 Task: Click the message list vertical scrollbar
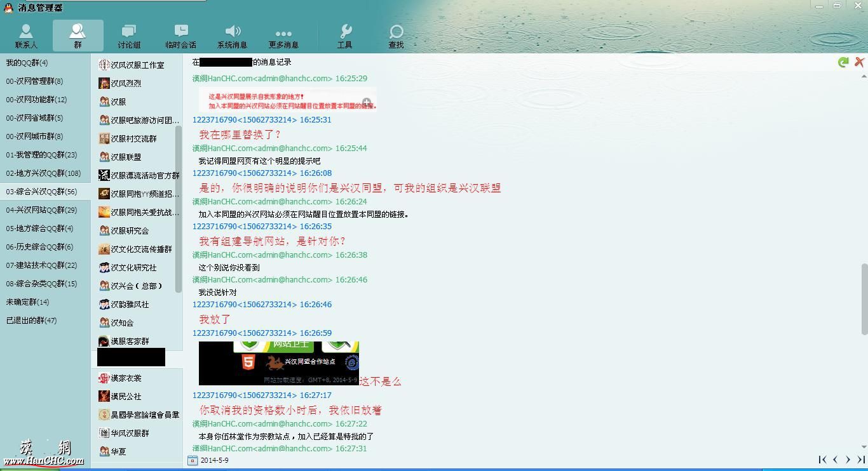coord(864,298)
